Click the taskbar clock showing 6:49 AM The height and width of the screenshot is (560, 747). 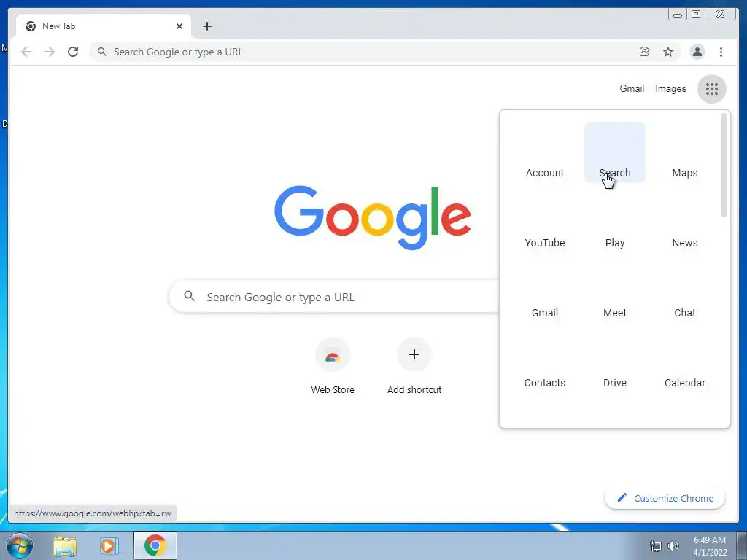point(710,546)
